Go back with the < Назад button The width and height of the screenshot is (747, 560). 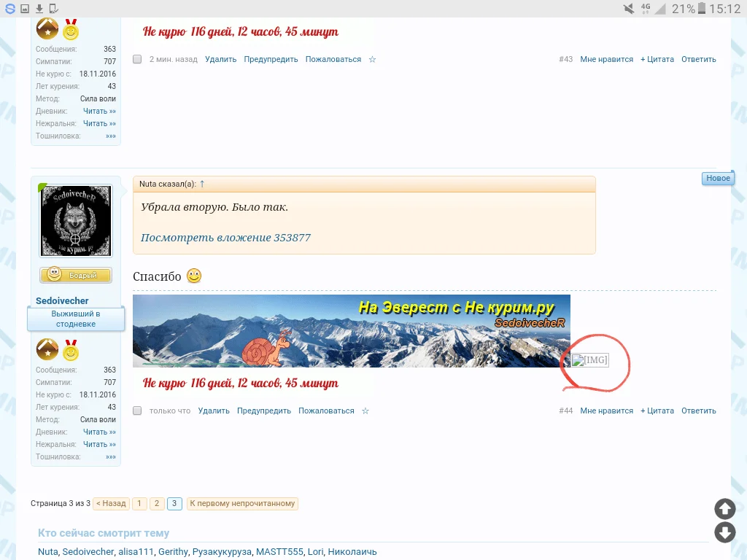click(111, 503)
